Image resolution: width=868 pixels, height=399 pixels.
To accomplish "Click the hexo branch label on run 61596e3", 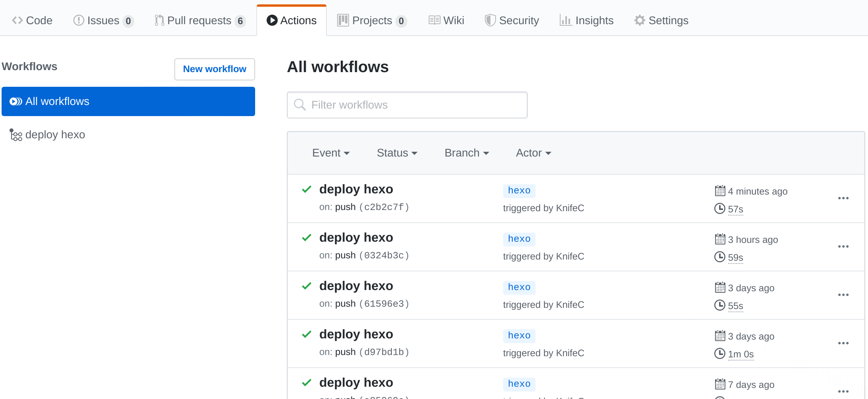I will pyautogui.click(x=519, y=287).
